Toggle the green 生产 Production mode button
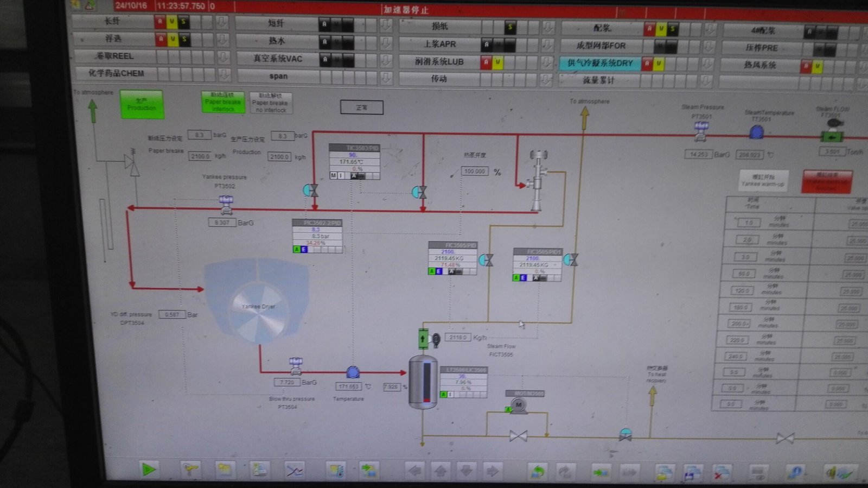The width and height of the screenshot is (868, 488). 142,104
